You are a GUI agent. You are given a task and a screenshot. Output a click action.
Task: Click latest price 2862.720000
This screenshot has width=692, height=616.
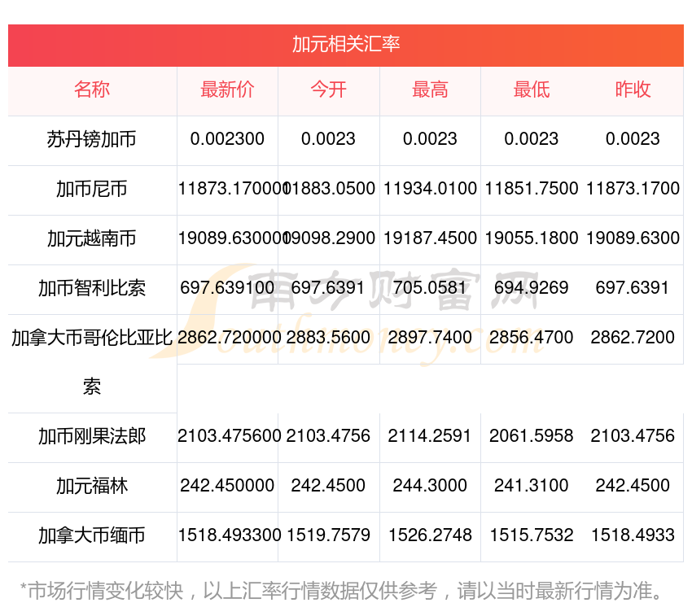click(x=229, y=338)
